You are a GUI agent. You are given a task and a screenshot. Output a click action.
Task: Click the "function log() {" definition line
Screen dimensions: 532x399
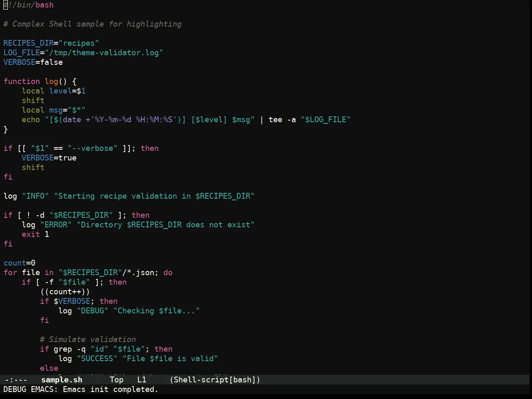coord(40,81)
